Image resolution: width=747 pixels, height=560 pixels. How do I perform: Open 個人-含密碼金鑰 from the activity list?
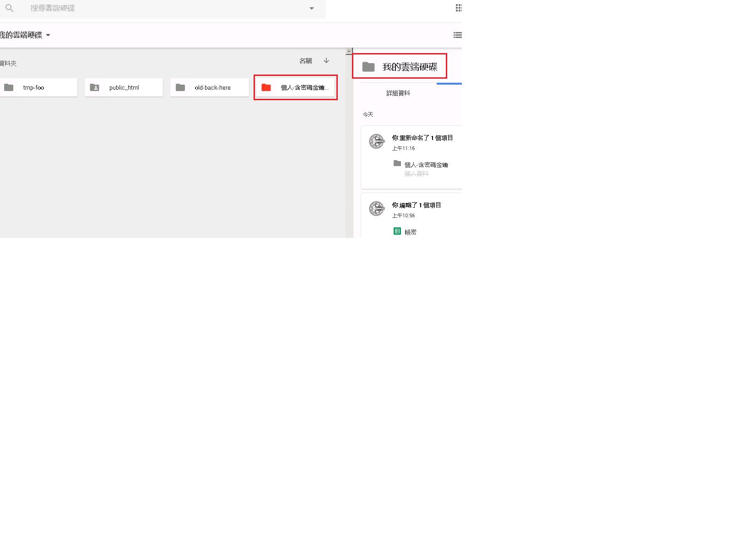pyautogui.click(x=426, y=165)
